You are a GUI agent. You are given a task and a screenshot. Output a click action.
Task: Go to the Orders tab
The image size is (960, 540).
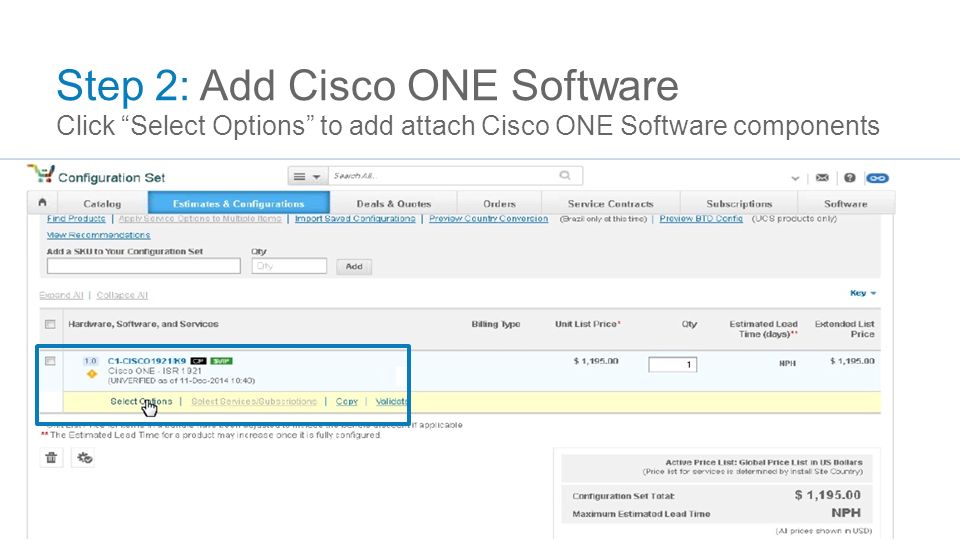coord(499,204)
